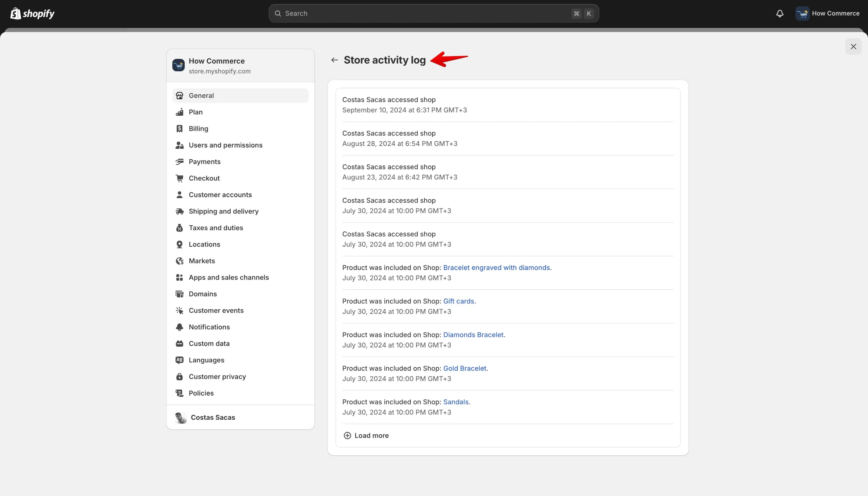Click the Domains icon
The width and height of the screenshot is (868, 496).
click(179, 294)
